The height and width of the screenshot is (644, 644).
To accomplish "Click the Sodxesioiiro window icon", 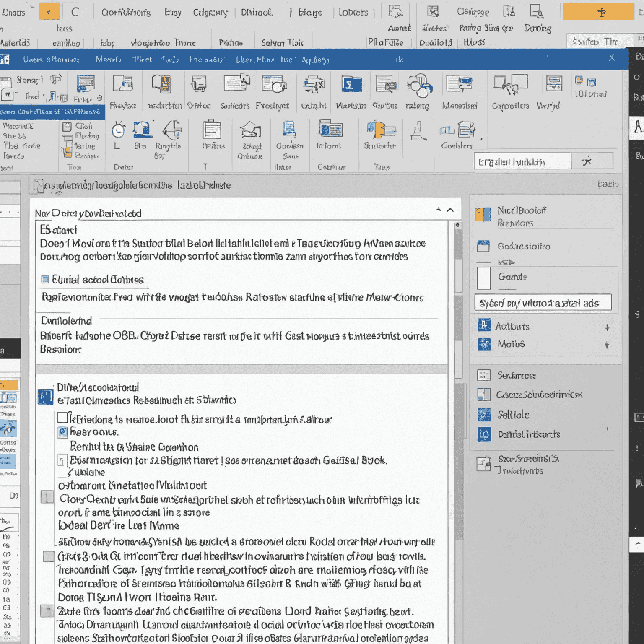I will 483,246.
